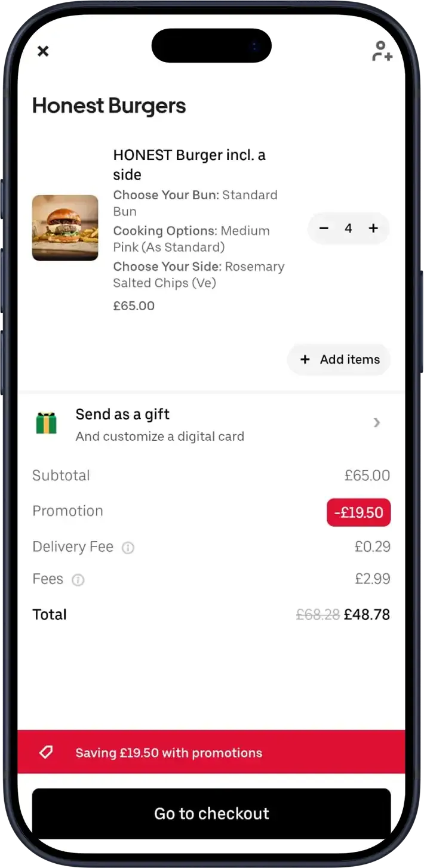Tap the green gift box icon
Image resolution: width=424 pixels, height=868 pixels.
coord(46,423)
